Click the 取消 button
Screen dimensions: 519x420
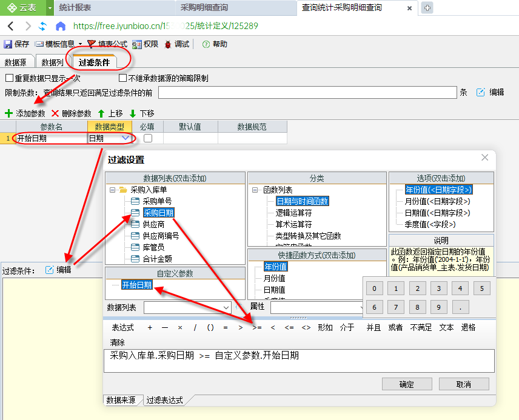coord(464,384)
